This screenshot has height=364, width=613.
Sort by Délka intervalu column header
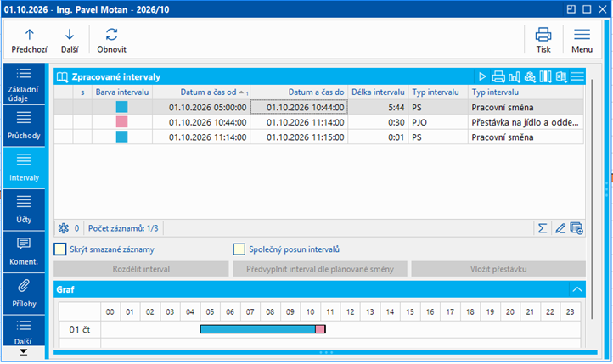tap(378, 92)
